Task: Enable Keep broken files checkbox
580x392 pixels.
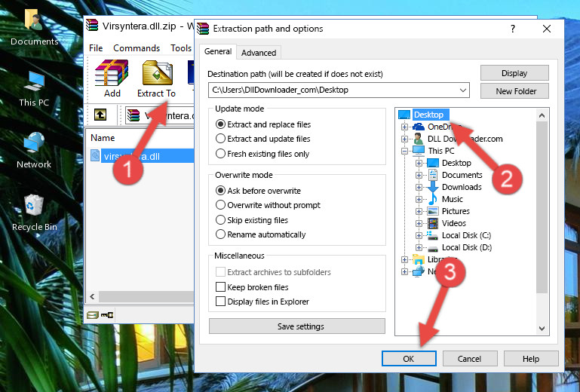Action: pyautogui.click(x=220, y=287)
